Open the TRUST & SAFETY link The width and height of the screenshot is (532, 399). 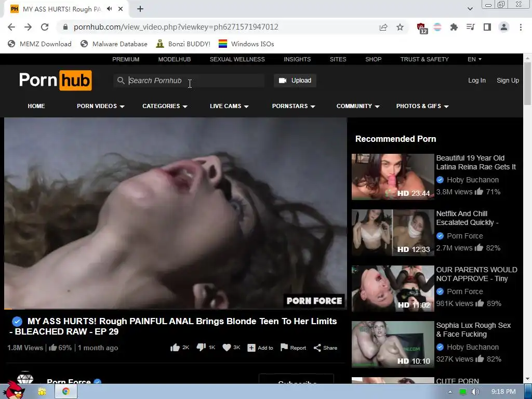(424, 59)
